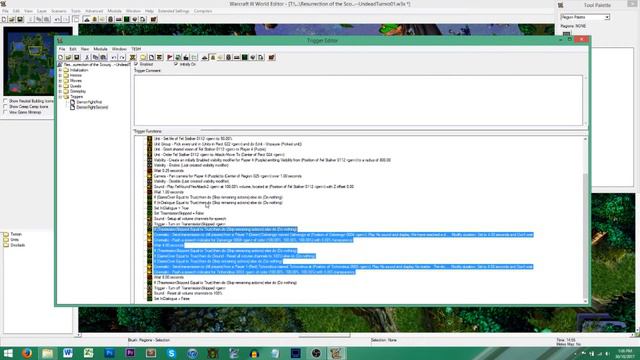Image resolution: width=640 pixels, height=360 pixels.
Task: Expand the Movies folder in trigger tree
Action: point(60,81)
